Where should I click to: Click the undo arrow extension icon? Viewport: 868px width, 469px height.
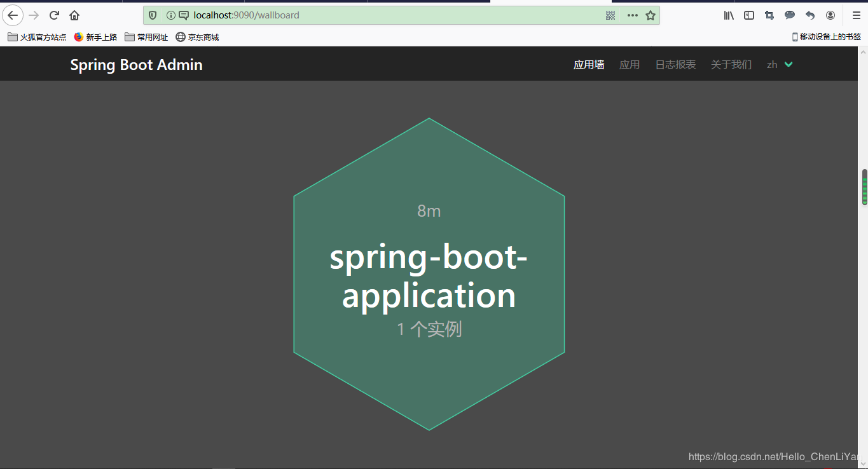[x=809, y=15]
